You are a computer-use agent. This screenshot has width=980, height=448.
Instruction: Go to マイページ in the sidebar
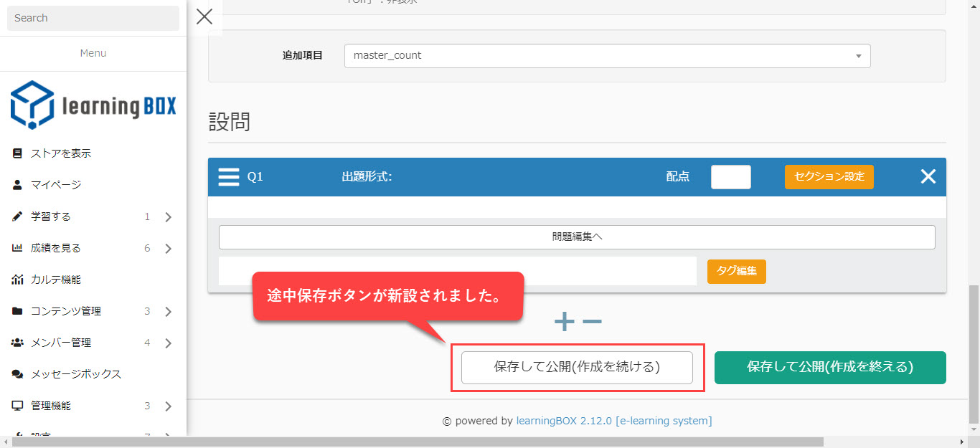click(56, 185)
